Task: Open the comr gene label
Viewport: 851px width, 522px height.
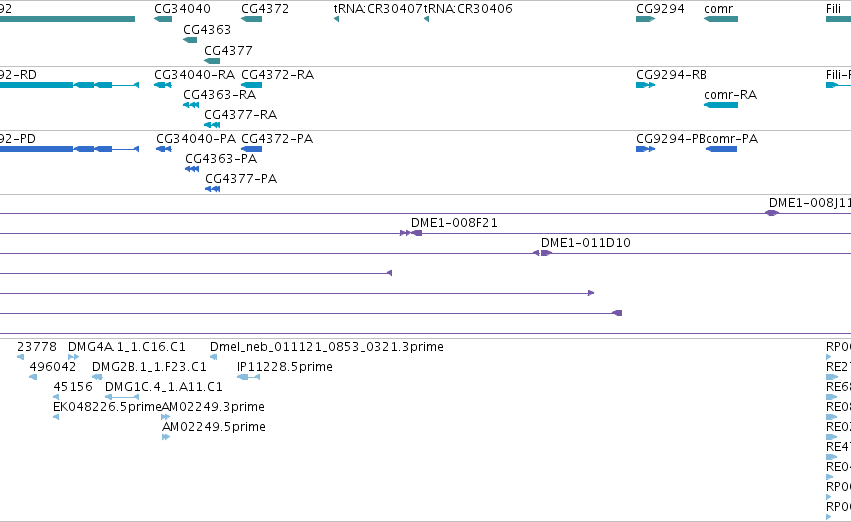Action: (719, 9)
